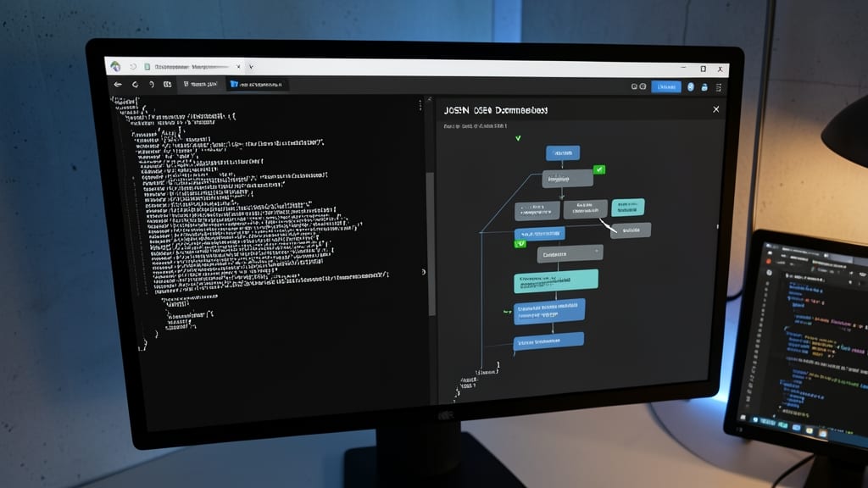Click the blue lock icon in the toolbar
This screenshot has width=868, height=488.
[x=704, y=87]
